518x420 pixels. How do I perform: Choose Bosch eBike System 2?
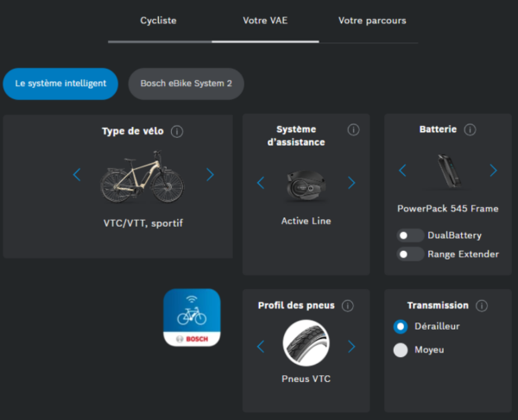(x=186, y=84)
